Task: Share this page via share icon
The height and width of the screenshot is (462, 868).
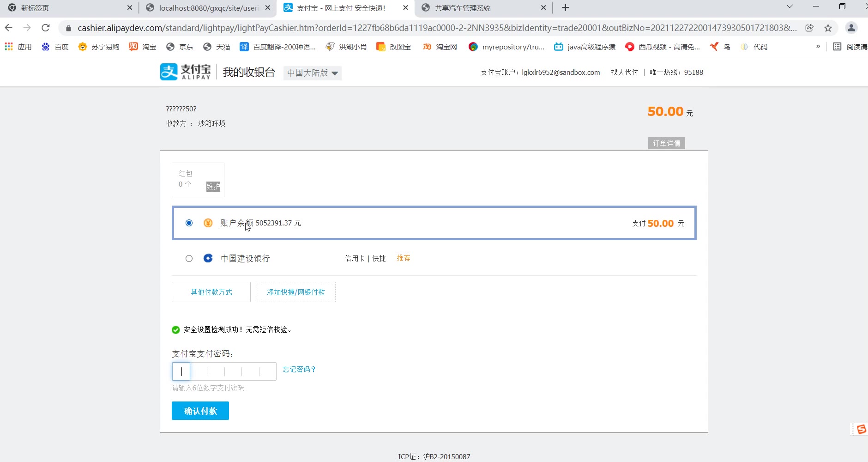Action: 809,28
